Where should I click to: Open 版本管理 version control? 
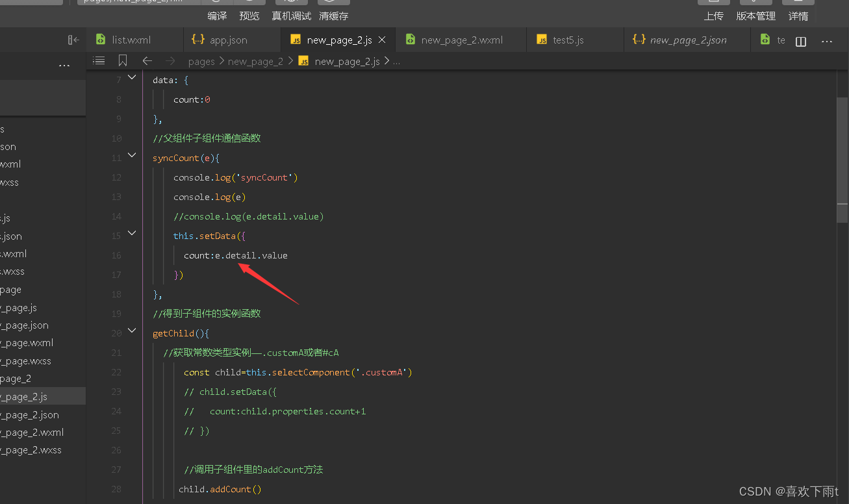755,16
